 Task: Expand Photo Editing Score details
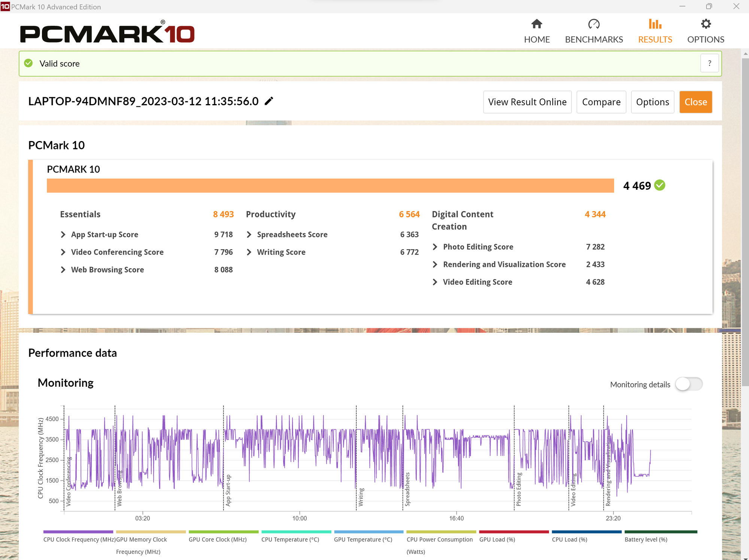point(435,247)
